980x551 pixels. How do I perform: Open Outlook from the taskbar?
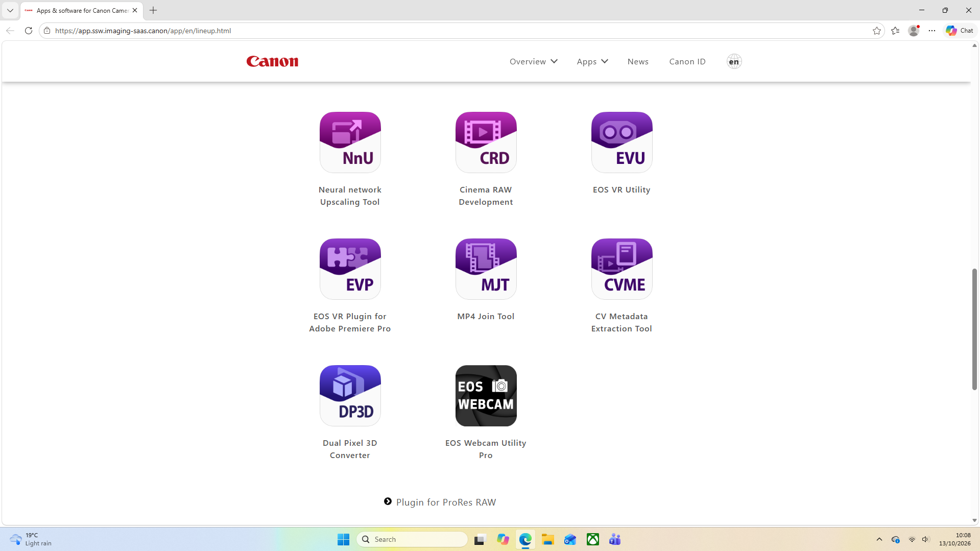pos(570,539)
